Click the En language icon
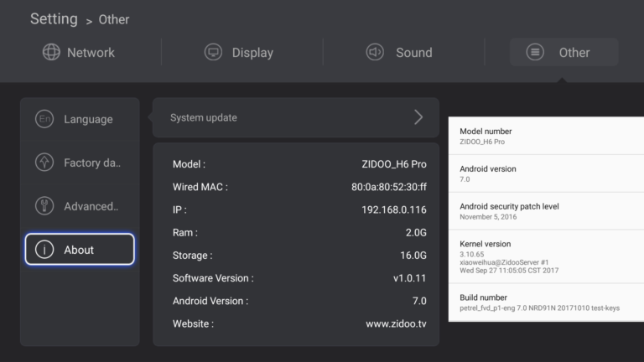The image size is (644, 362). (44, 119)
